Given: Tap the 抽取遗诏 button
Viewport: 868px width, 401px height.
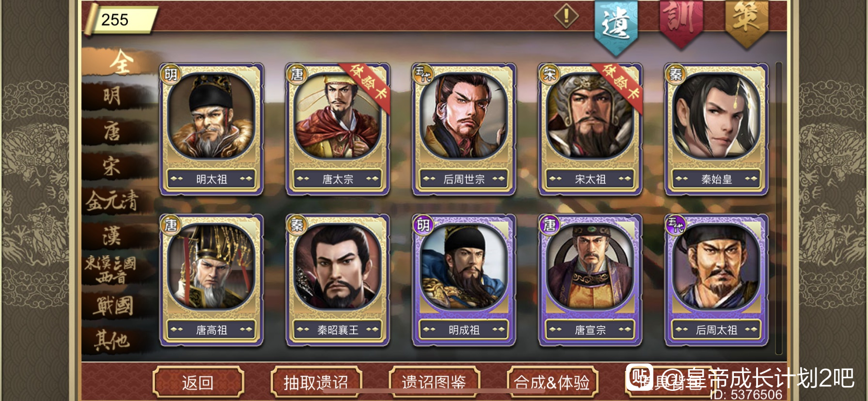Looking at the screenshot, I should (316, 383).
